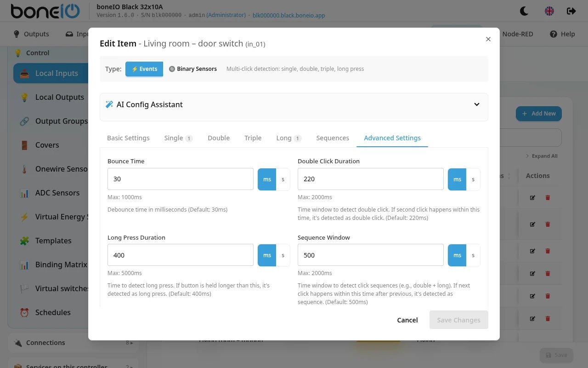
Task: Open the Long tab
Action: pos(288,138)
